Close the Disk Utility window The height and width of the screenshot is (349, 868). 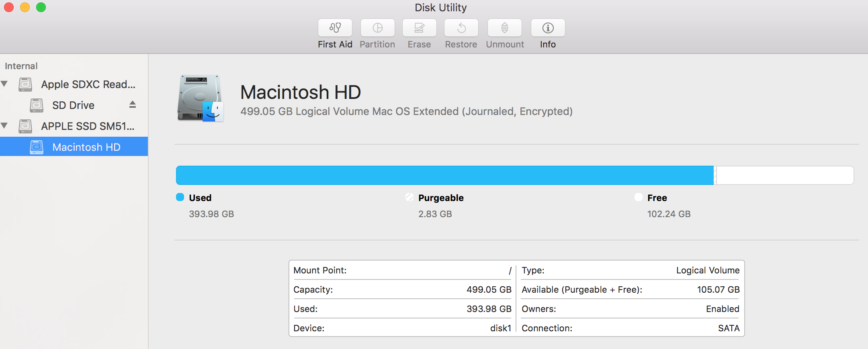9,7
